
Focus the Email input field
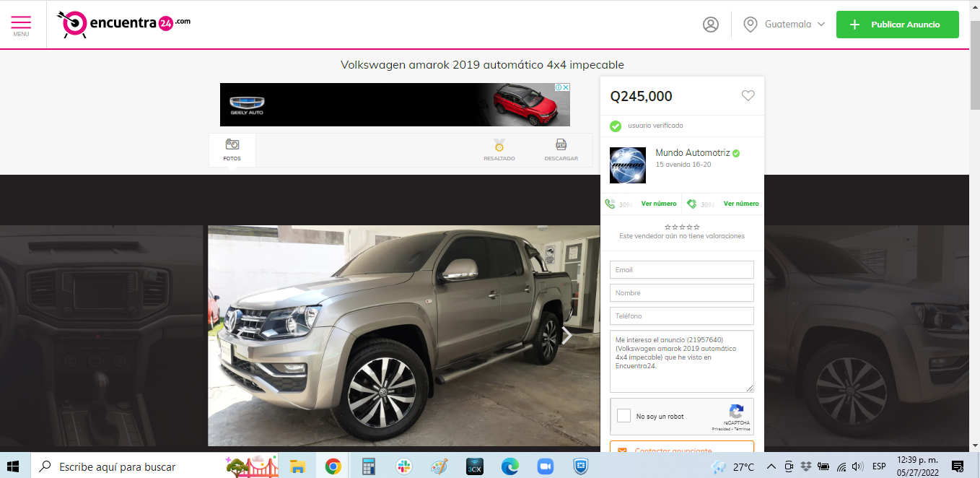click(682, 270)
